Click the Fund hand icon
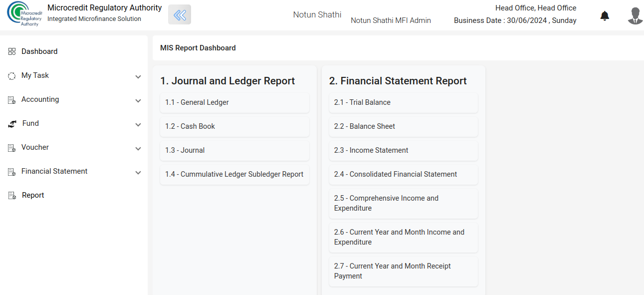The height and width of the screenshot is (295, 644). 12,124
